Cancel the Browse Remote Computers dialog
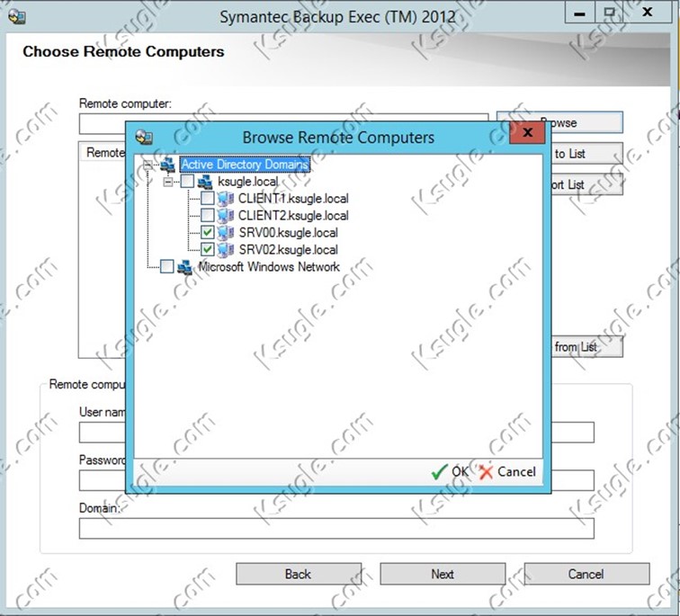This screenshot has width=680, height=616. click(x=507, y=471)
